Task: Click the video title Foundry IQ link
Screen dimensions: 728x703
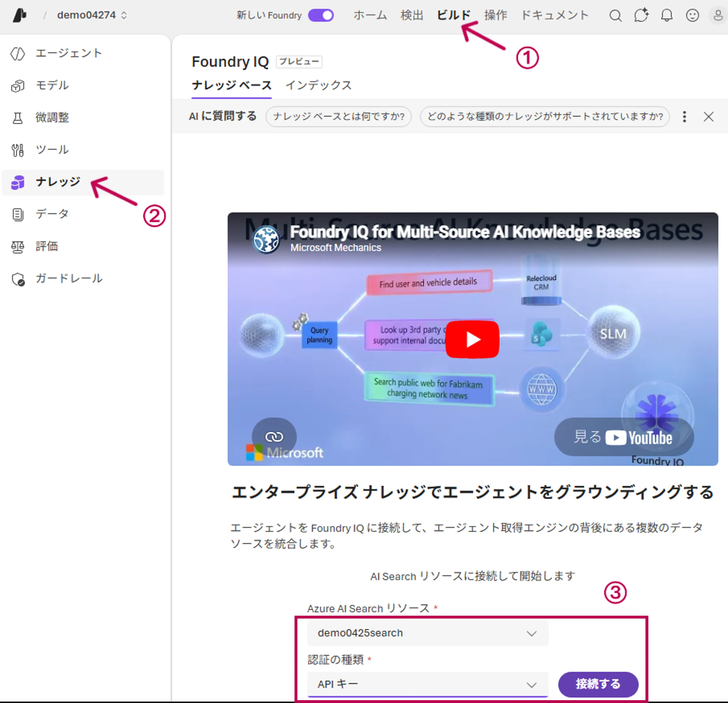Action: [x=465, y=232]
